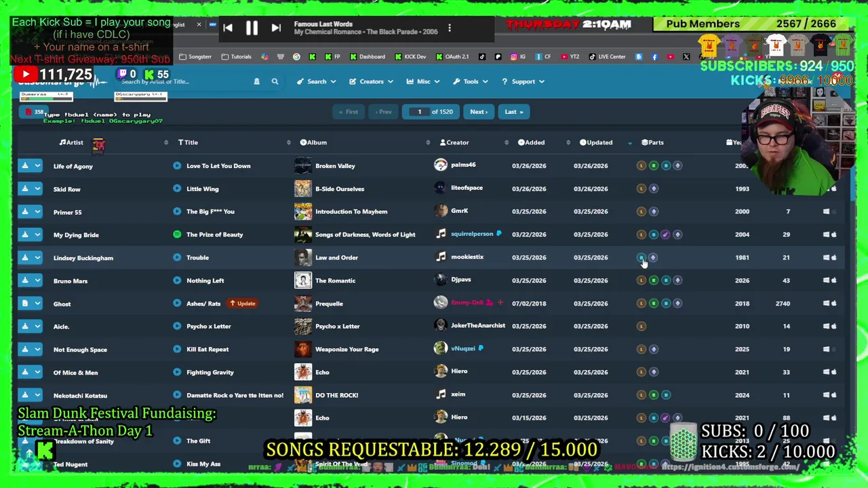The width and height of the screenshot is (868, 488).
Task: Open media popup three-dot options
Action: [449, 28]
